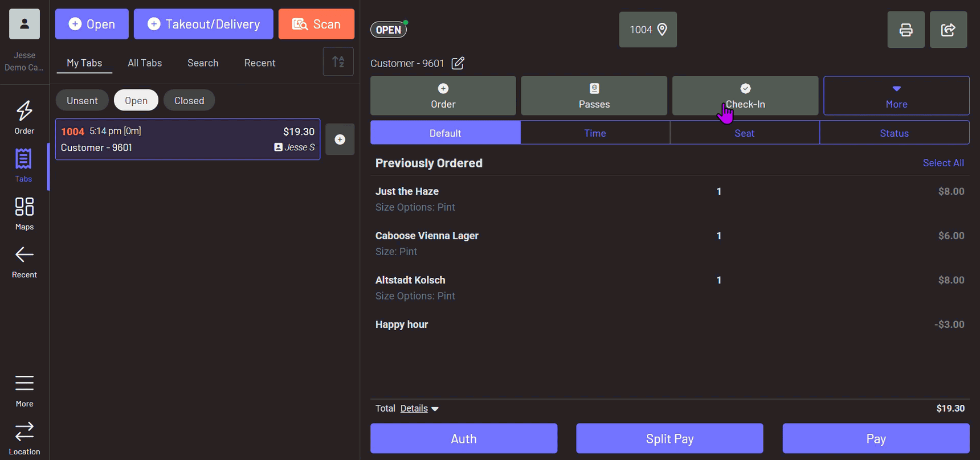
Task: Edit customer name pencil icon
Action: [458, 63]
